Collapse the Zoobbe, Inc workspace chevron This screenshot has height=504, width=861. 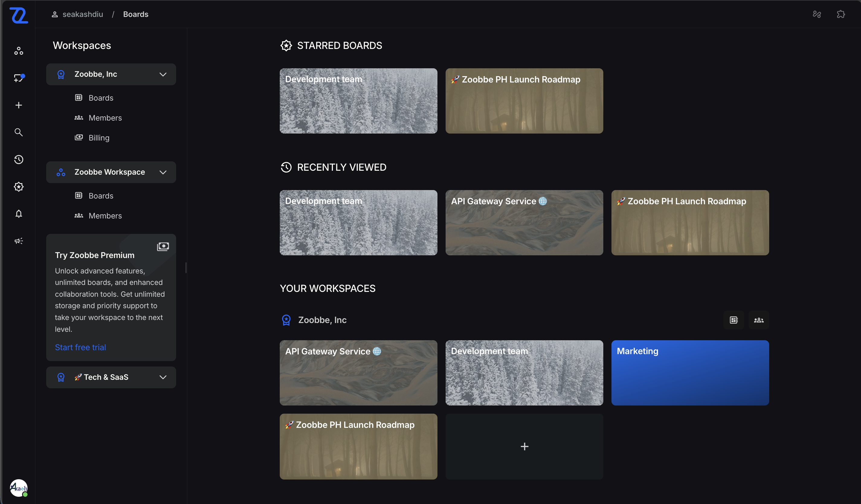pos(163,74)
